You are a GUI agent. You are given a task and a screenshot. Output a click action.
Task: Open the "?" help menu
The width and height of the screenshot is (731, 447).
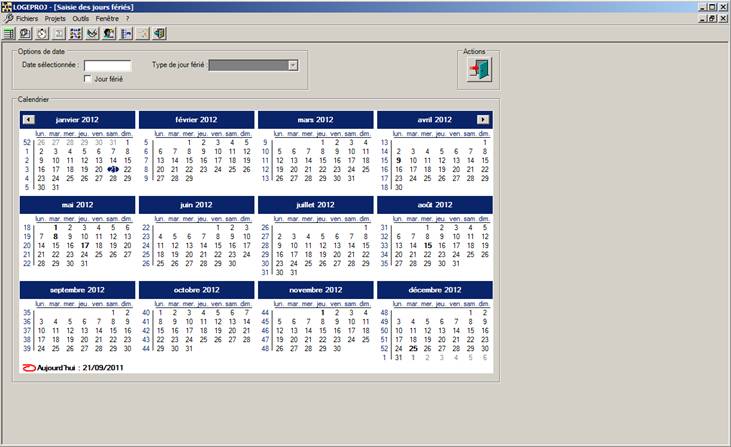coord(127,18)
